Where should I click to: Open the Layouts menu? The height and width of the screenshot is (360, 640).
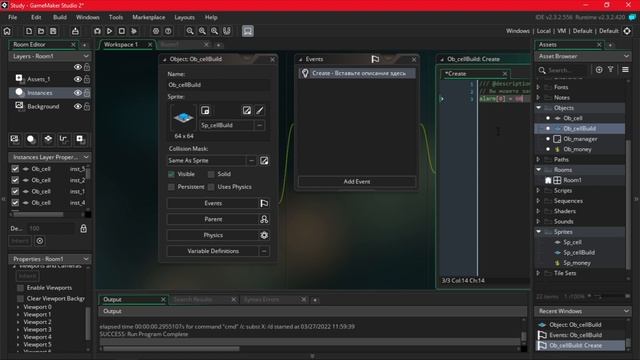coord(184,17)
